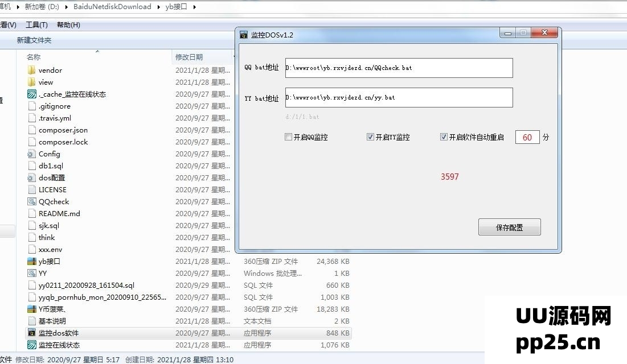Select the Y币菠菜 ZIP archive icon
The height and width of the screenshot is (364, 627).
tap(31, 309)
